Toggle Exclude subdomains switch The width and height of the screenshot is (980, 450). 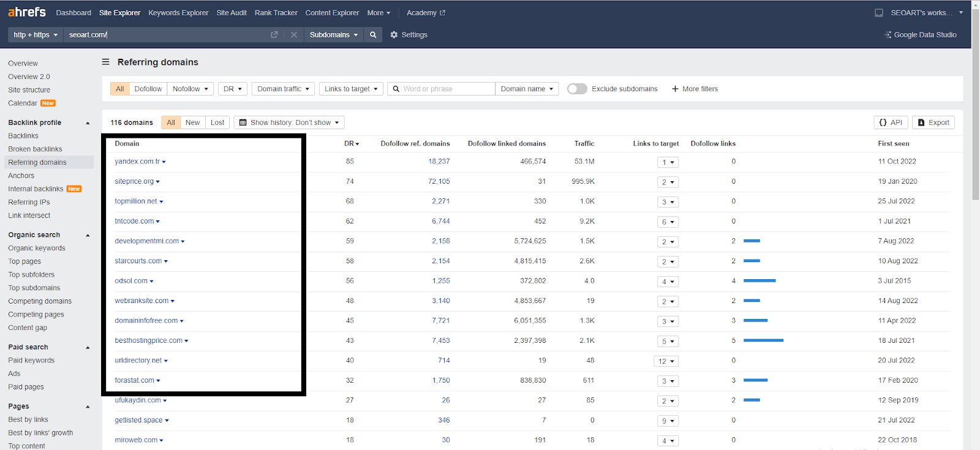(577, 89)
